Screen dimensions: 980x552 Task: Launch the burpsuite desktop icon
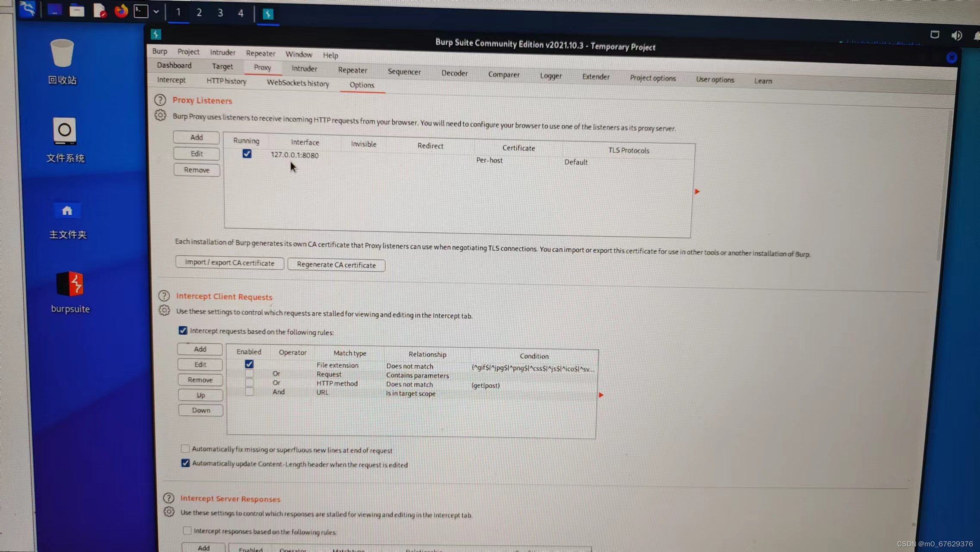point(69,285)
